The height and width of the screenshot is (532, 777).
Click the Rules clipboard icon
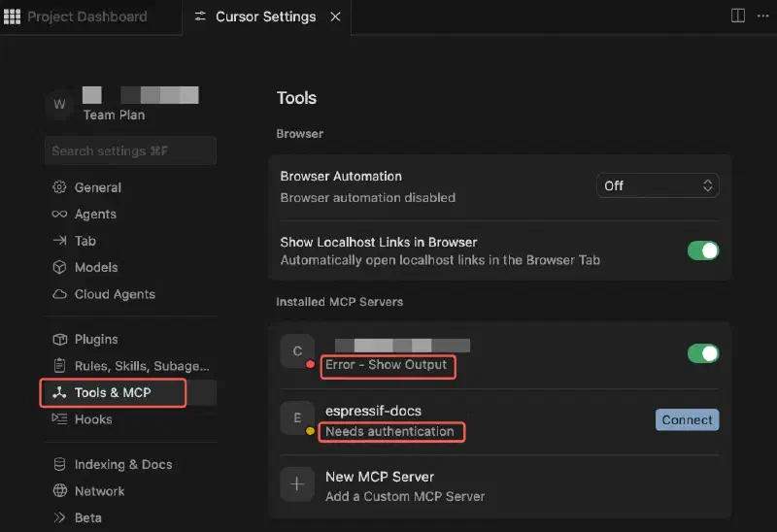click(59, 366)
